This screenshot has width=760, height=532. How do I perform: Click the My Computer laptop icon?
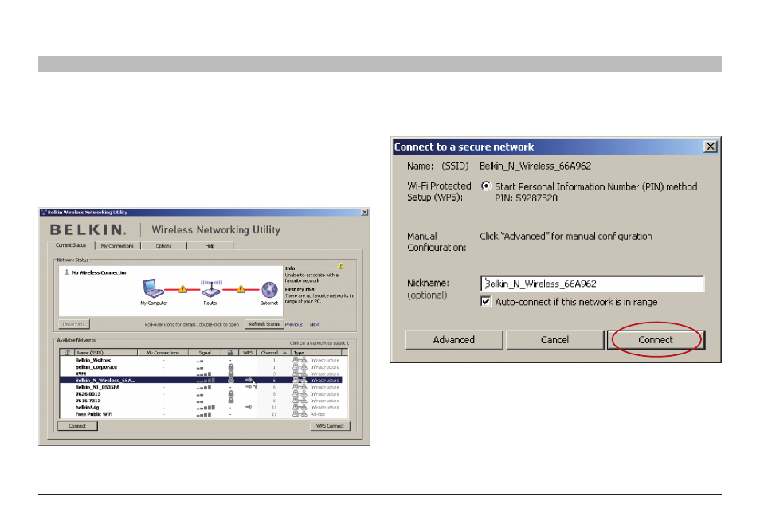153,288
